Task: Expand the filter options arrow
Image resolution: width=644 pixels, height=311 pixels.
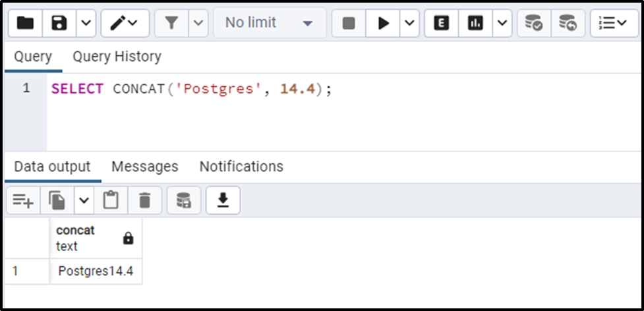Action: pyautogui.click(x=198, y=23)
